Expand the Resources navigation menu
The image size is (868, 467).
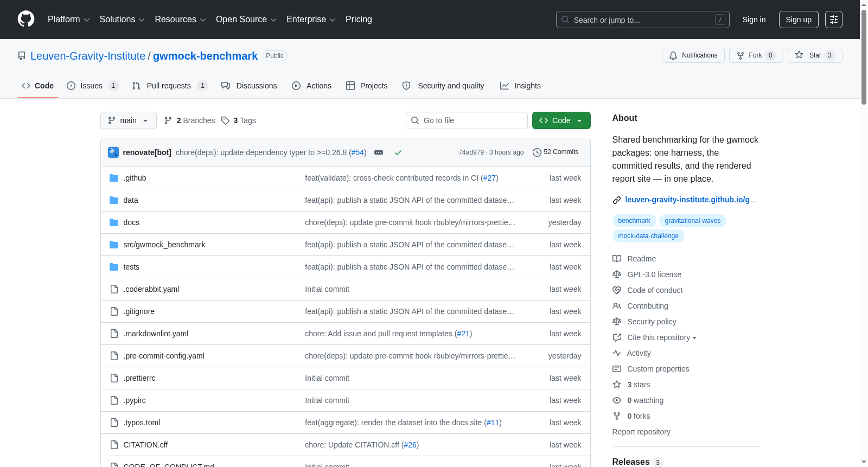180,20
